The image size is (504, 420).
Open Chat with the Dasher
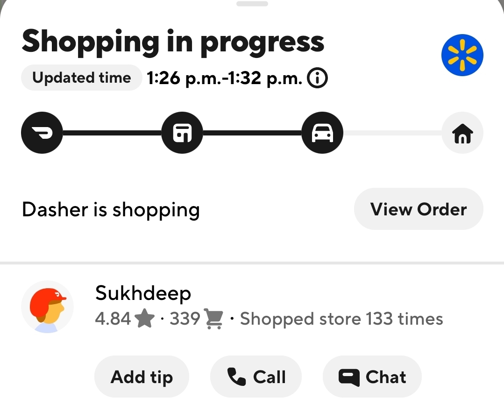(x=372, y=377)
